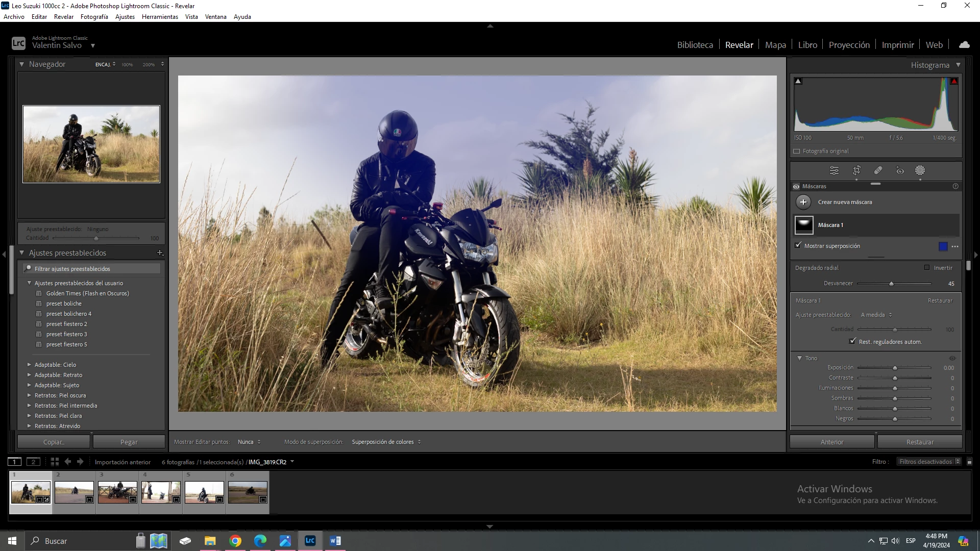Toggle the Máscaras panel eye visibility
This screenshot has width=980, height=551.
[x=796, y=186]
